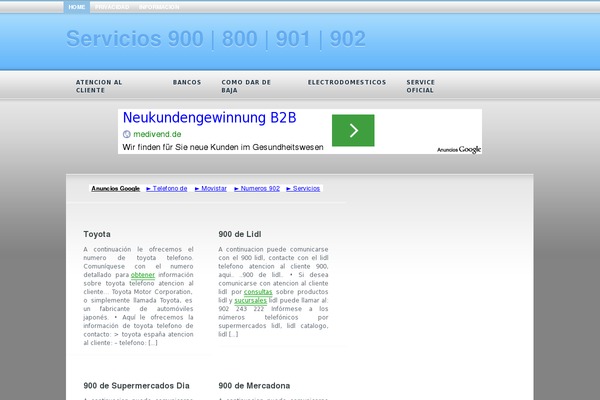Click the Neukundengewinnung B2B ad headline
This screenshot has width=600, height=400.
[209, 118]
